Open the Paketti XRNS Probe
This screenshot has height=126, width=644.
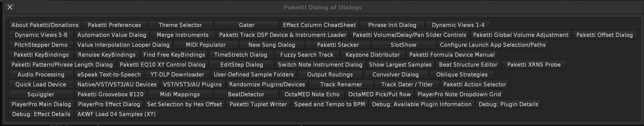click(x=534, y=65)
